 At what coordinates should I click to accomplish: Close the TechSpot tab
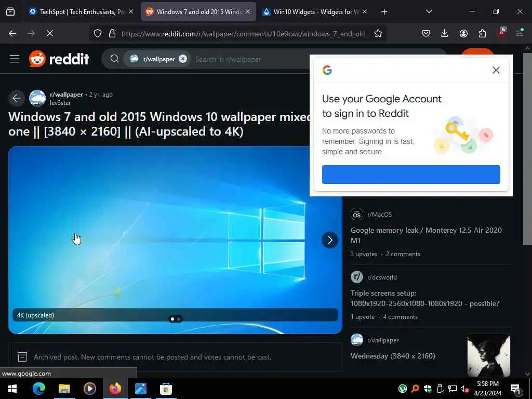coord(130,11)
